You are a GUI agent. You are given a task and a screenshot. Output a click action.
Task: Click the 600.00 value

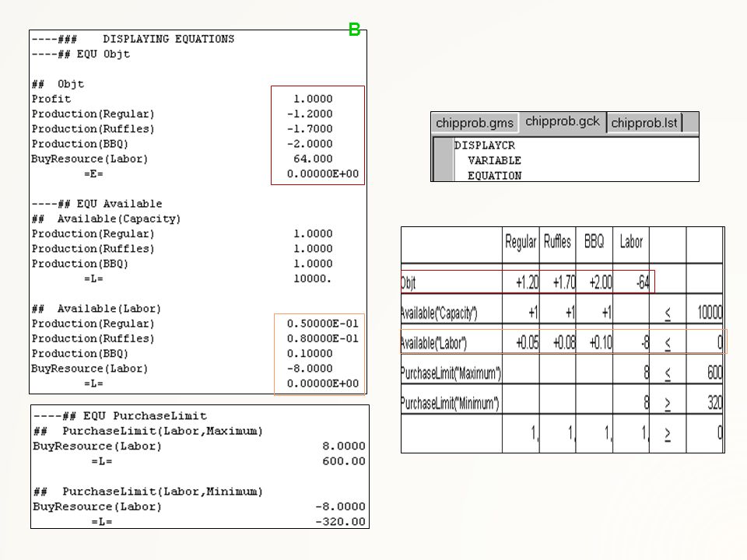(343, 461)
